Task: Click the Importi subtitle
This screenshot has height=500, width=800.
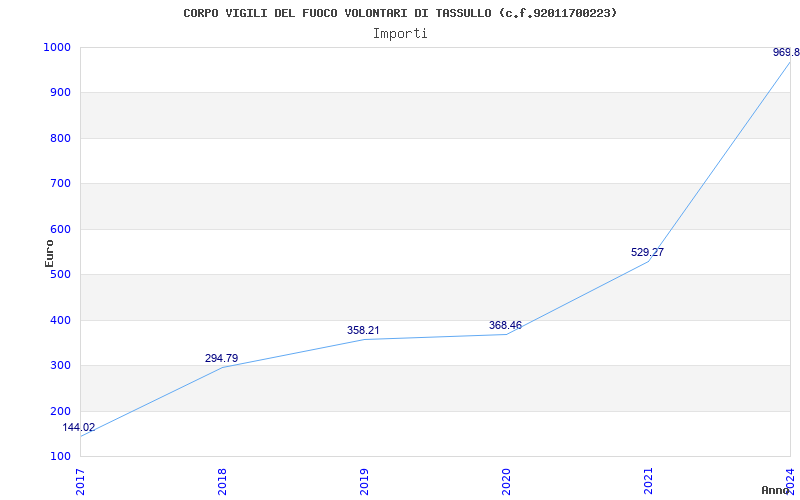Action: pos(400,34)
